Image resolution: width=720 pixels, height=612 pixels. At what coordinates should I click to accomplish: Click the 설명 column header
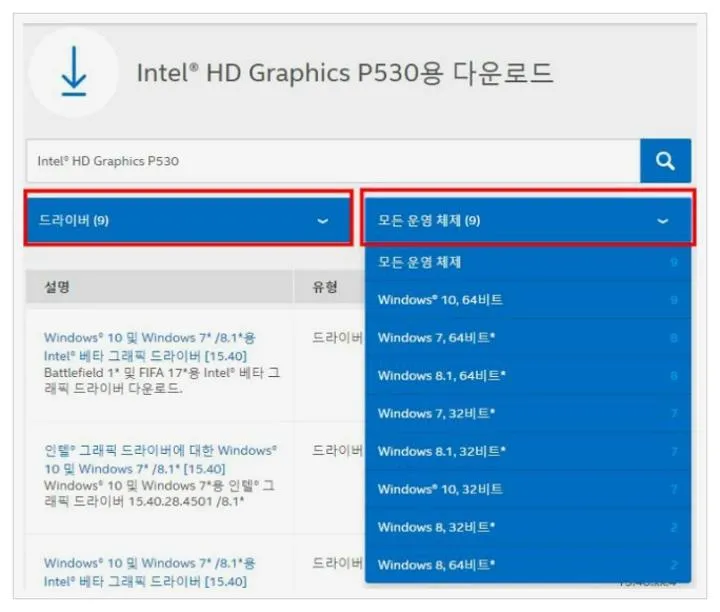(159, 287)
